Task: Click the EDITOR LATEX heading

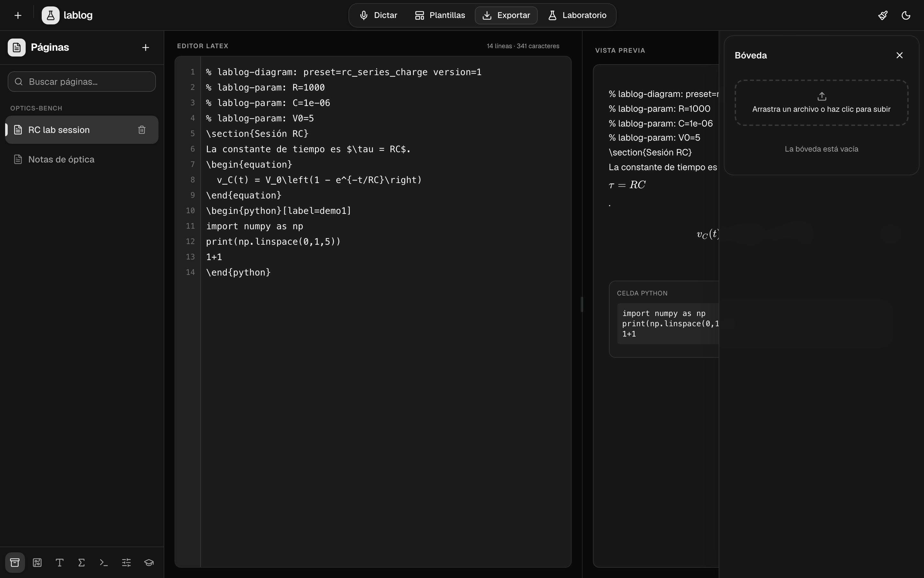Action: (203, 46)
